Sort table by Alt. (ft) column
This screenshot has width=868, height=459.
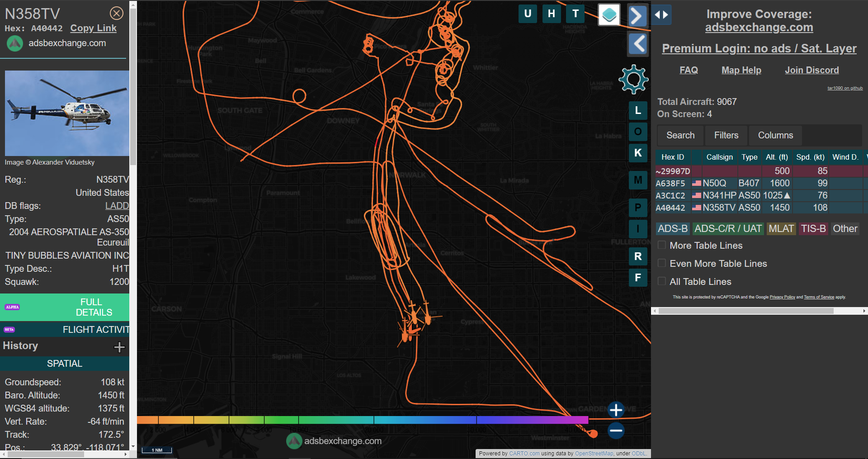777,157
